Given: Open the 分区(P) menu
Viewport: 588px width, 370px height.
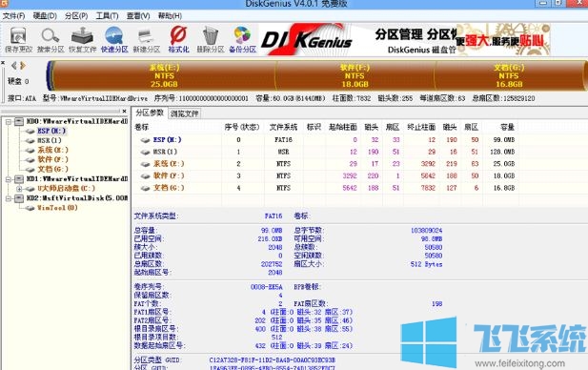Looking at the screenshot, I should point(76,16).
